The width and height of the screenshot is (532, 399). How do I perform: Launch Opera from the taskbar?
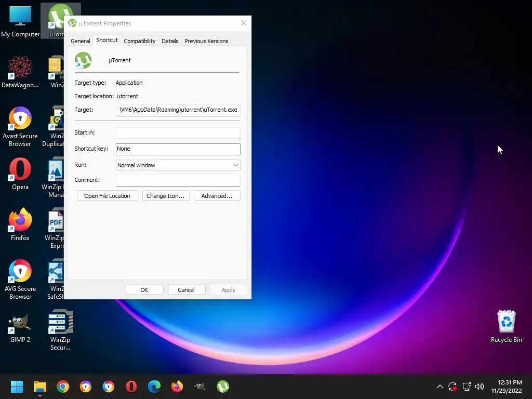(131, 387)
